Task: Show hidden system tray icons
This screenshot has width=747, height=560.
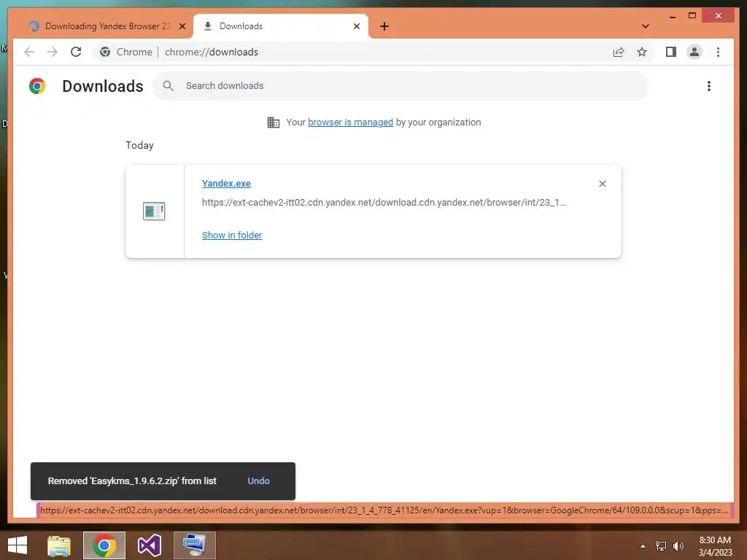Action: point(643,546)
